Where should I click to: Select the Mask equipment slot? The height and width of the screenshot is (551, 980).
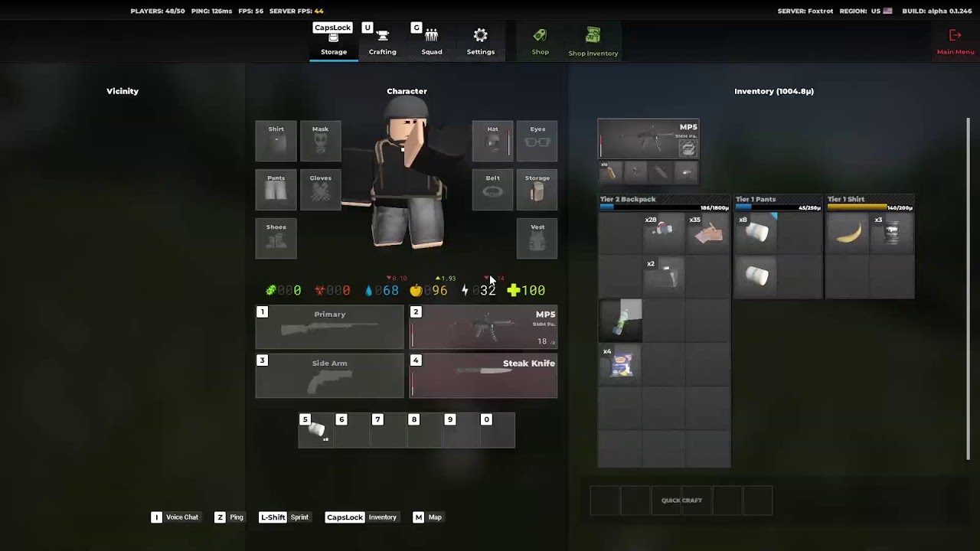pos(320,141)
